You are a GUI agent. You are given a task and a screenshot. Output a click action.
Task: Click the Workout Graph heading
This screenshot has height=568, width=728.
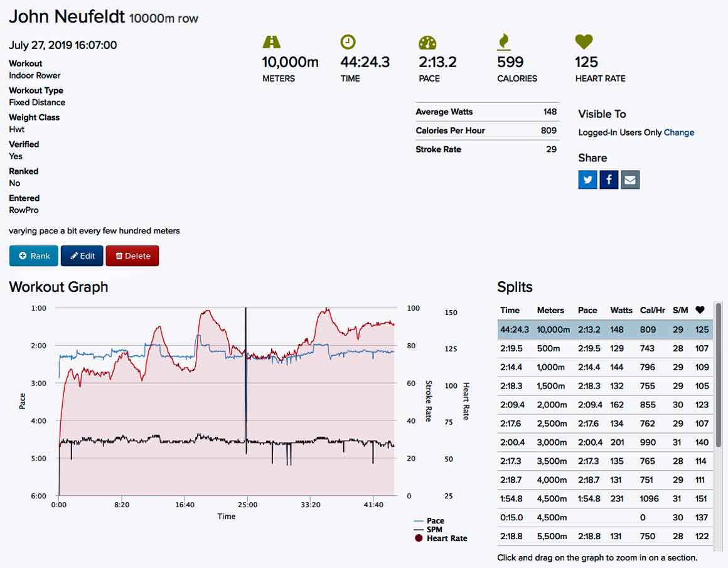pos(58,287)
